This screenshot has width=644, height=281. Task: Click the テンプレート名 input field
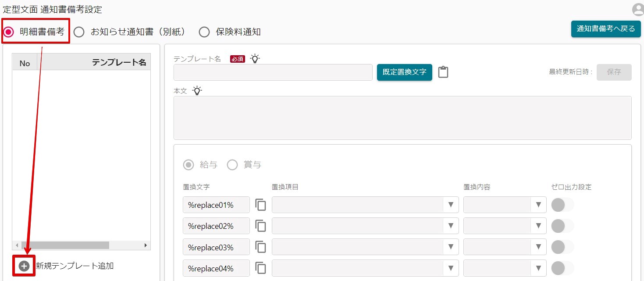273,72
